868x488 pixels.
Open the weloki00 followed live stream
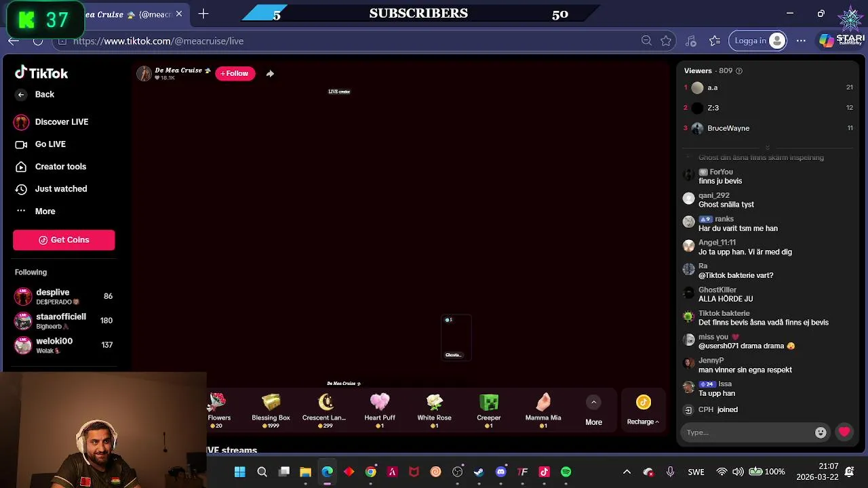pyautogui.click(x=64, y=345)
